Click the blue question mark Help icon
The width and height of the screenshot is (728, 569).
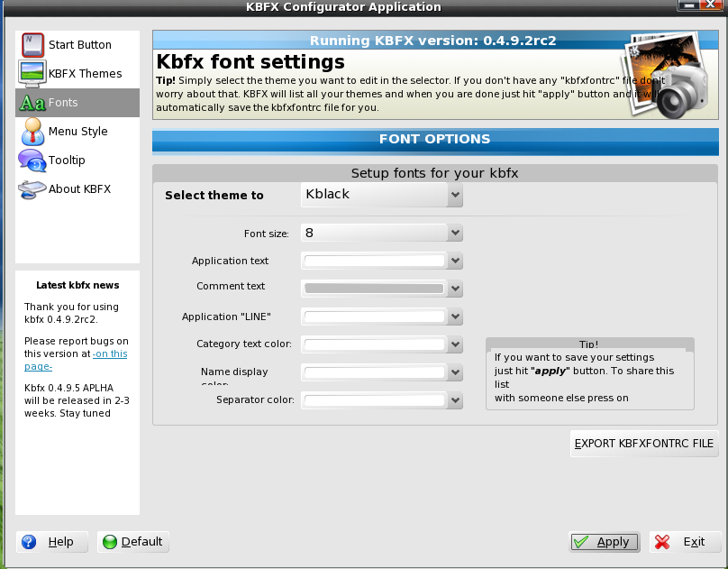pos(29,542)
